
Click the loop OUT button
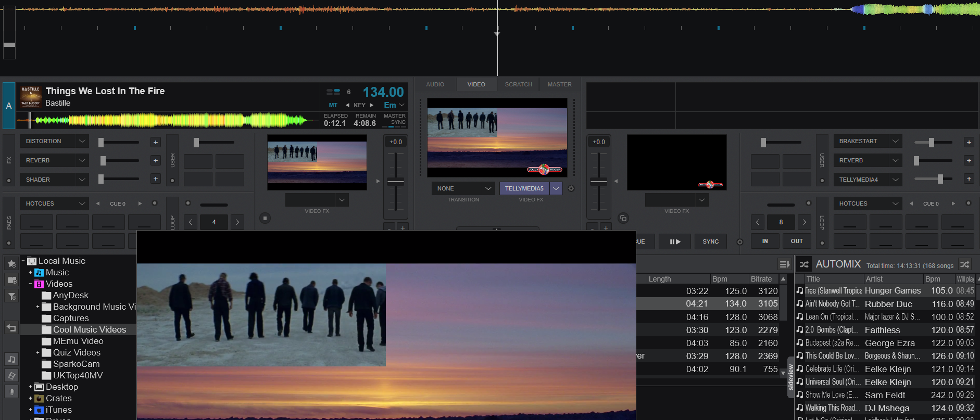pos(797,241)
